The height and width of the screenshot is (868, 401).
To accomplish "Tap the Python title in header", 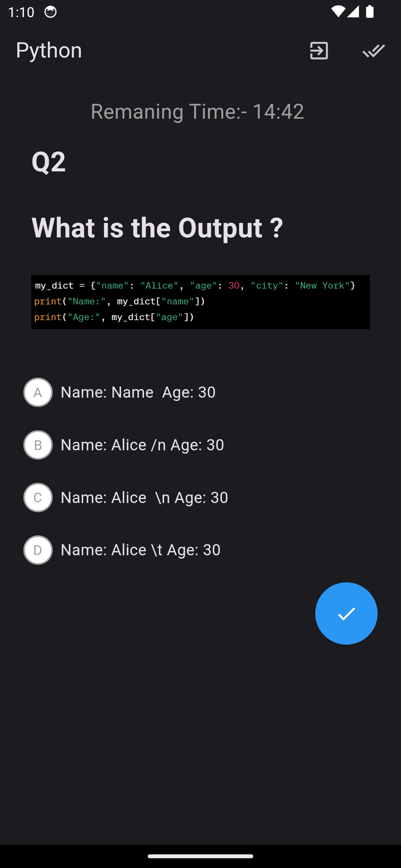I will (49, 50).
